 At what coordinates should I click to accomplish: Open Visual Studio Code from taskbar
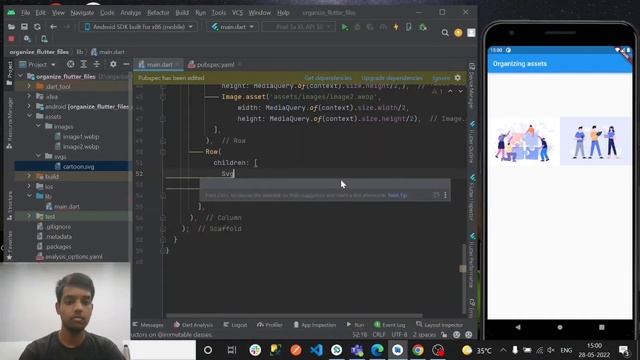point(316,350)
